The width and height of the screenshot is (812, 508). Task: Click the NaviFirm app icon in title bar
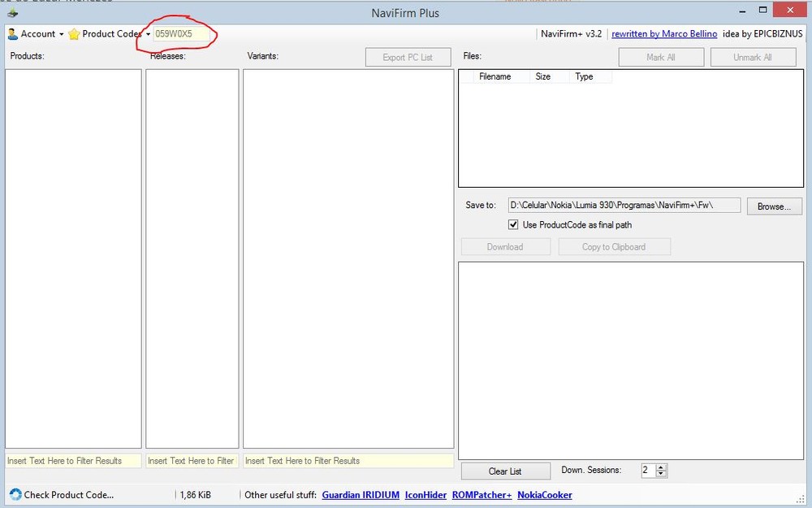click(x=12, y=12)
